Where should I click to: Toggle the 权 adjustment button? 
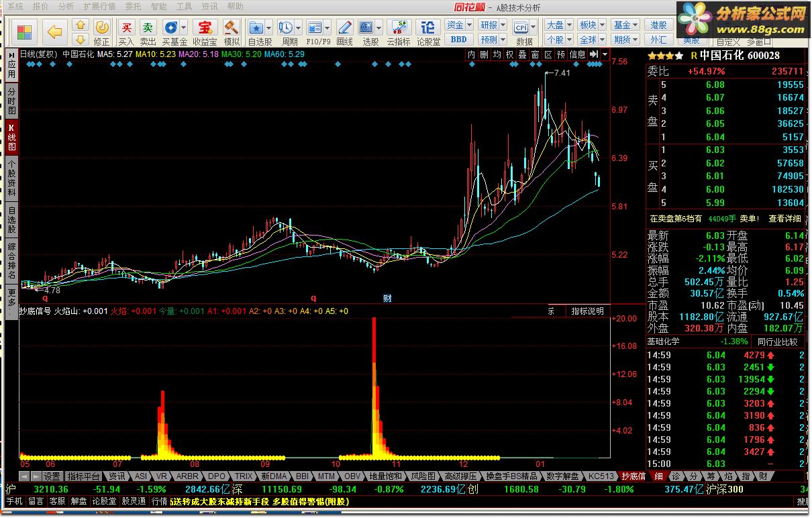tap(509, 54)
